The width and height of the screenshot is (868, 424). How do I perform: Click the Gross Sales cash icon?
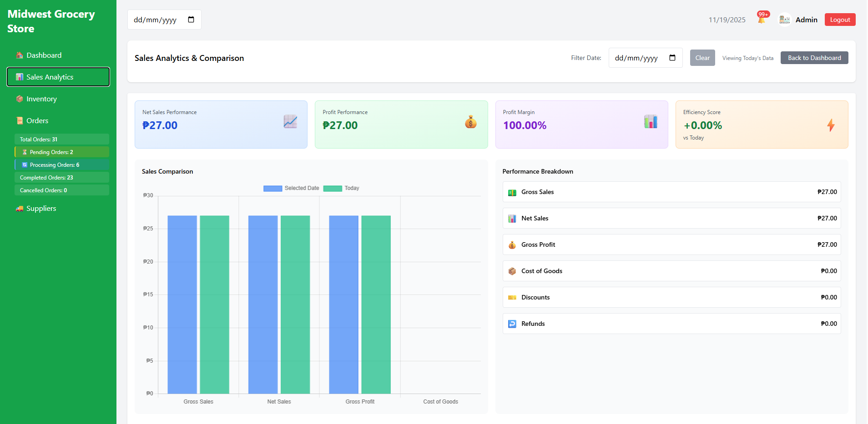coord(512,192)
